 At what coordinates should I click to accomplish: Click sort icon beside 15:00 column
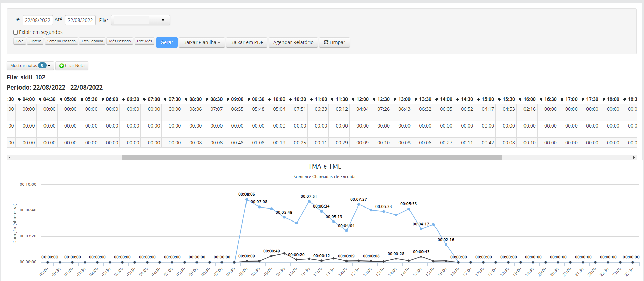tap(478, 99)
